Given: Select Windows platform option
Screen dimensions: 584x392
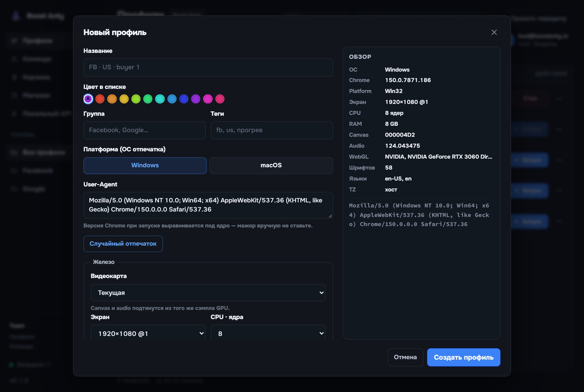Looking at the screenshot, I should click(145, 165).
